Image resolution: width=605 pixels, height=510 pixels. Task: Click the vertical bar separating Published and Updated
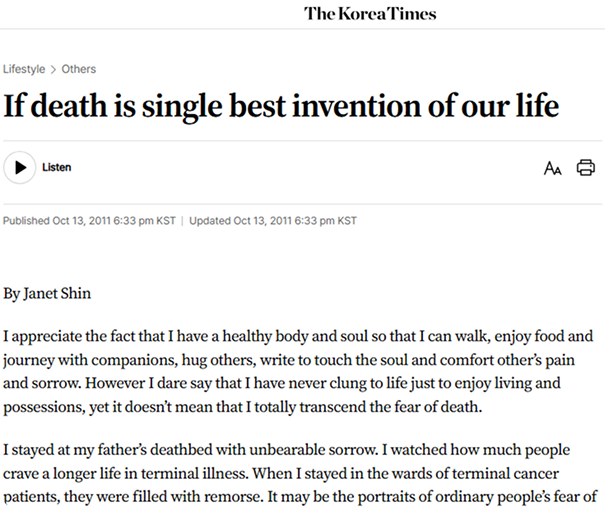coord(182,221)
